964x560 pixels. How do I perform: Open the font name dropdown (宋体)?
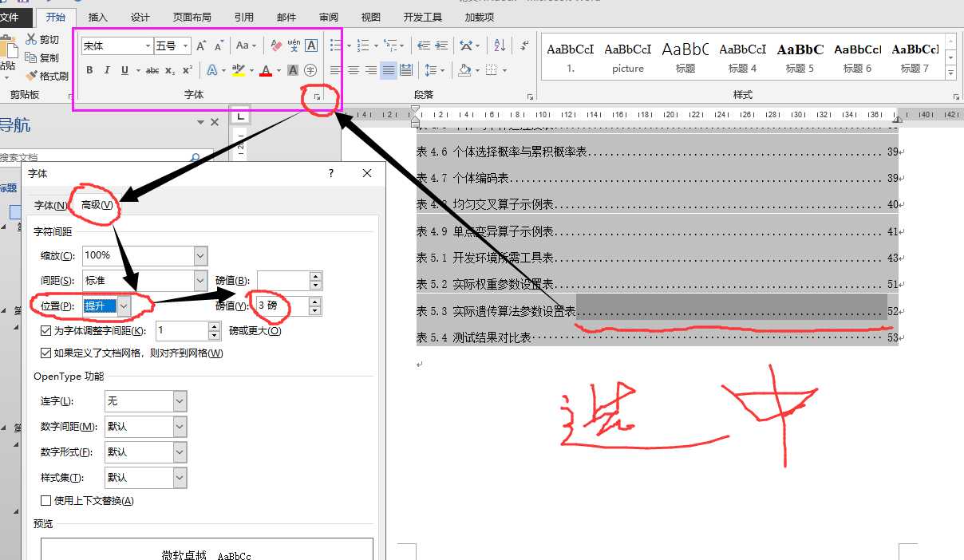[148, 46]
